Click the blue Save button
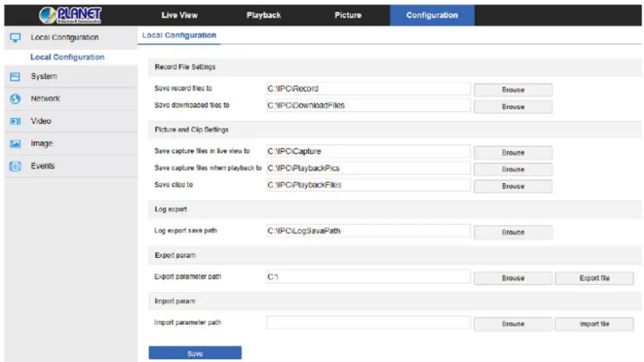This screenshot has height=362, width=644. [195, 353]
